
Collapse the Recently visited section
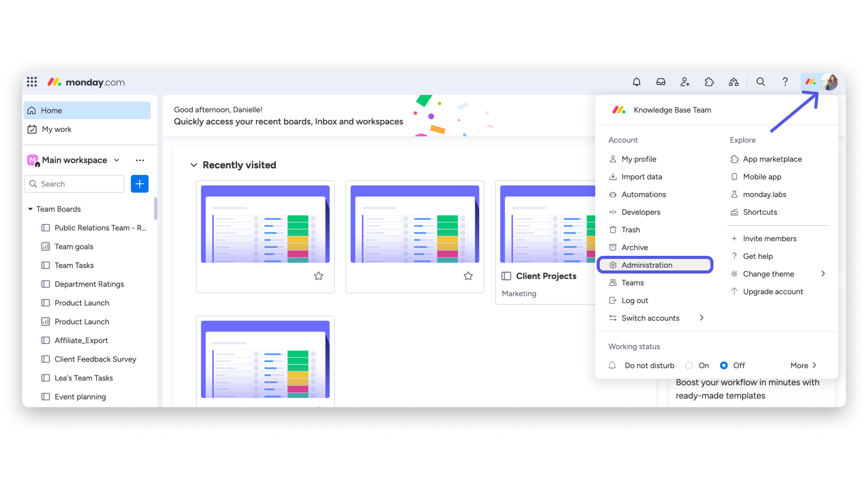pos(194,165)
